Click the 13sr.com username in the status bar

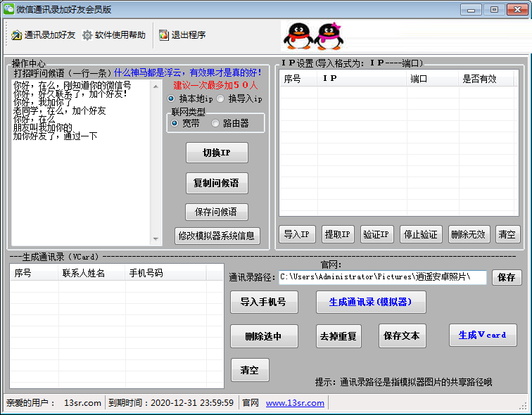pos(82,403)
